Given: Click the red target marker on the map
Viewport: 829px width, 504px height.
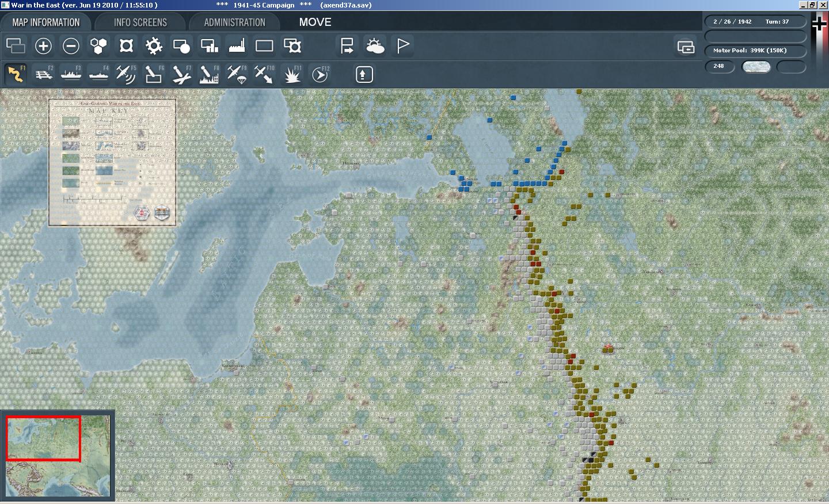Looking at the screenshot, I should 608,348.
